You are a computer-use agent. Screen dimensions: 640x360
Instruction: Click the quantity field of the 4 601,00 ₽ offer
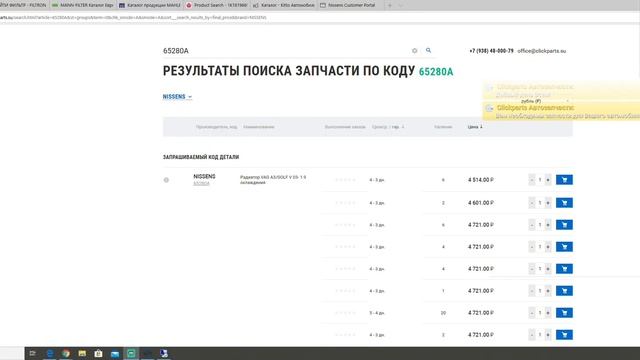[x=540, y=203]
